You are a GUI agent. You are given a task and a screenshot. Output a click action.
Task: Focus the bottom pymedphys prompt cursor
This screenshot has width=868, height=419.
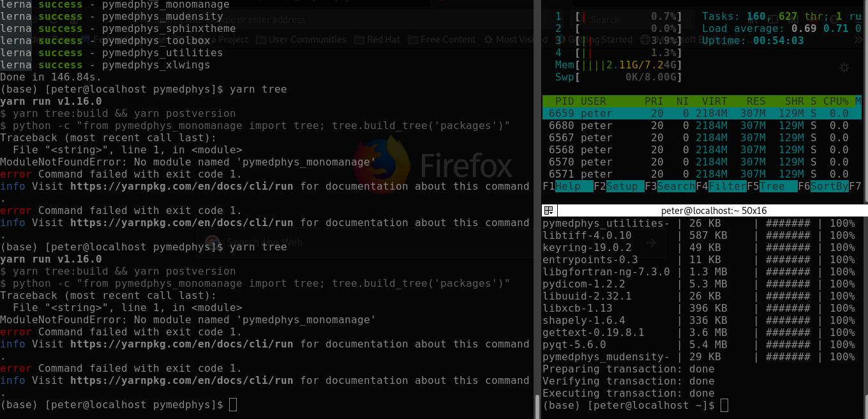[x=233, y=404]
